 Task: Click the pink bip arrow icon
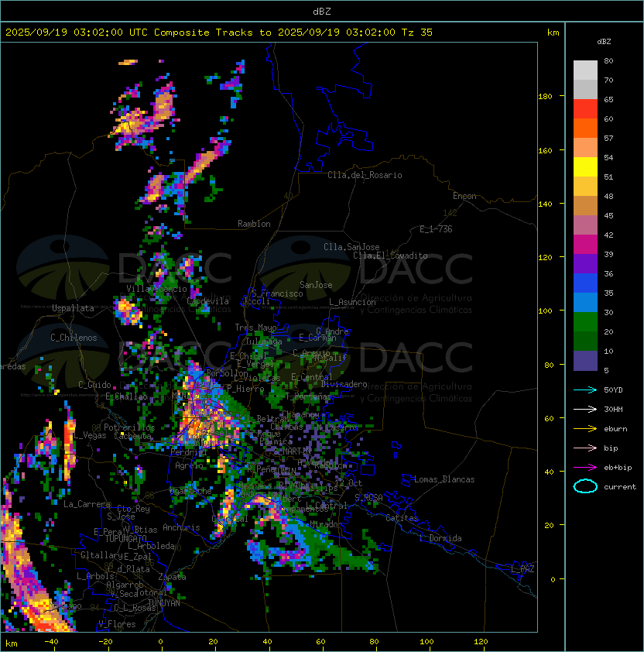(x=585, y=448)
